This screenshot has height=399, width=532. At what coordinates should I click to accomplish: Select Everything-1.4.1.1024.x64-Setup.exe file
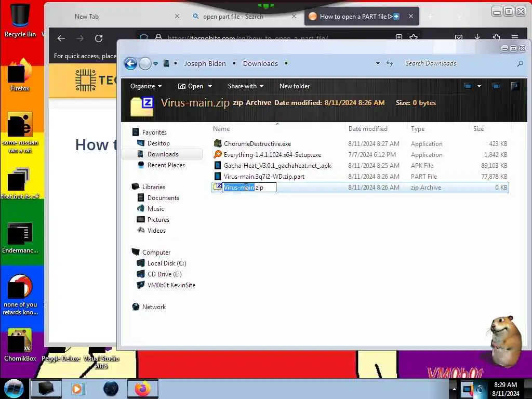[360, 155]
